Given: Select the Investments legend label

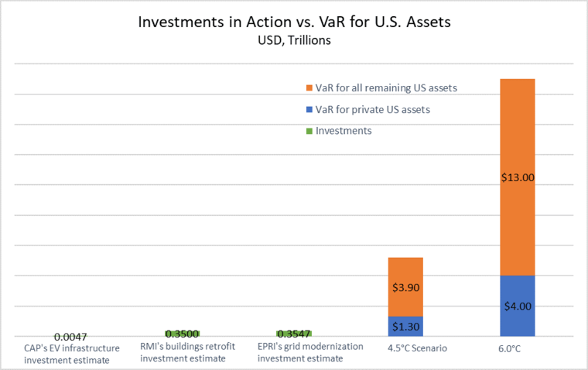Looking at the screenshot, I should coord(344,131).
